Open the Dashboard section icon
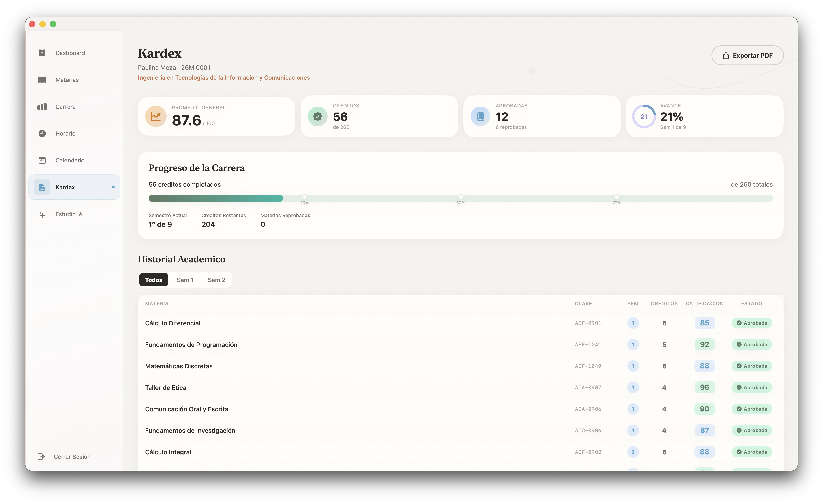This screenshot has width=823, height=504. point(42,53)
